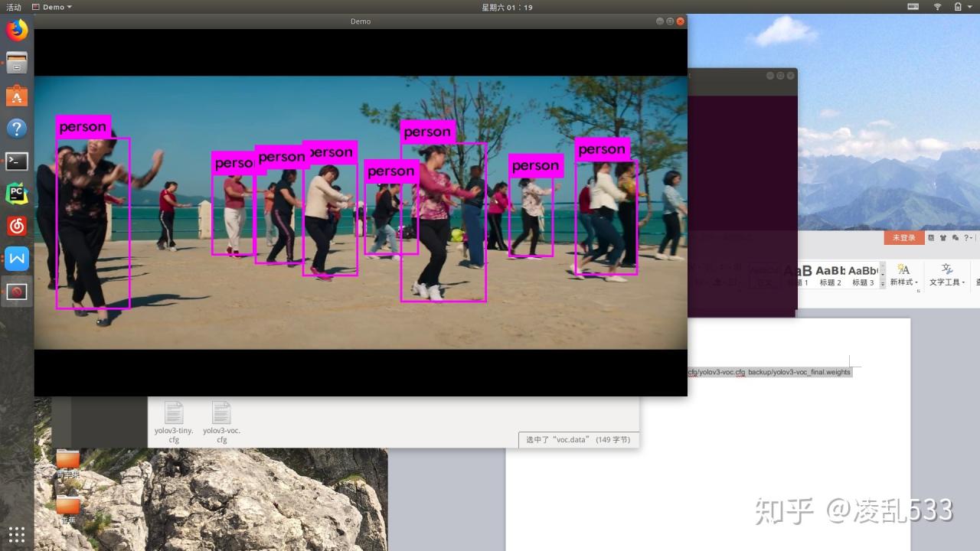The height and width of the screenshot is (551, 980).
Task: Click 未登录 login button in WPS
Action: point(903,238)
